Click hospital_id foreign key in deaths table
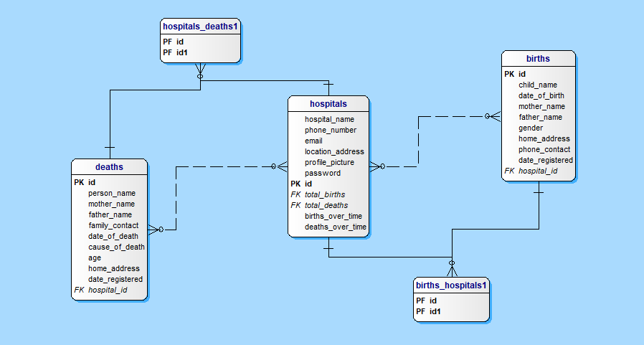 [108, 290]
